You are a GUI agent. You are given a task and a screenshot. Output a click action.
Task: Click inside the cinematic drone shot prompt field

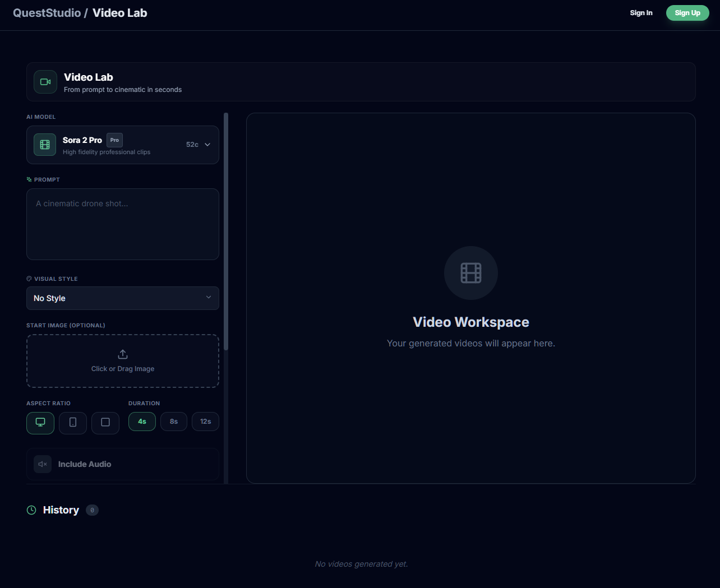(x=122, y=224)
